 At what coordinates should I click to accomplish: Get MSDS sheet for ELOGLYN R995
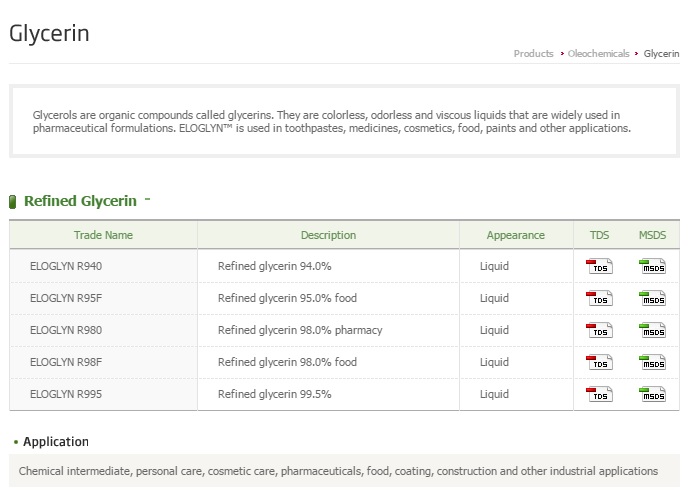653,394
